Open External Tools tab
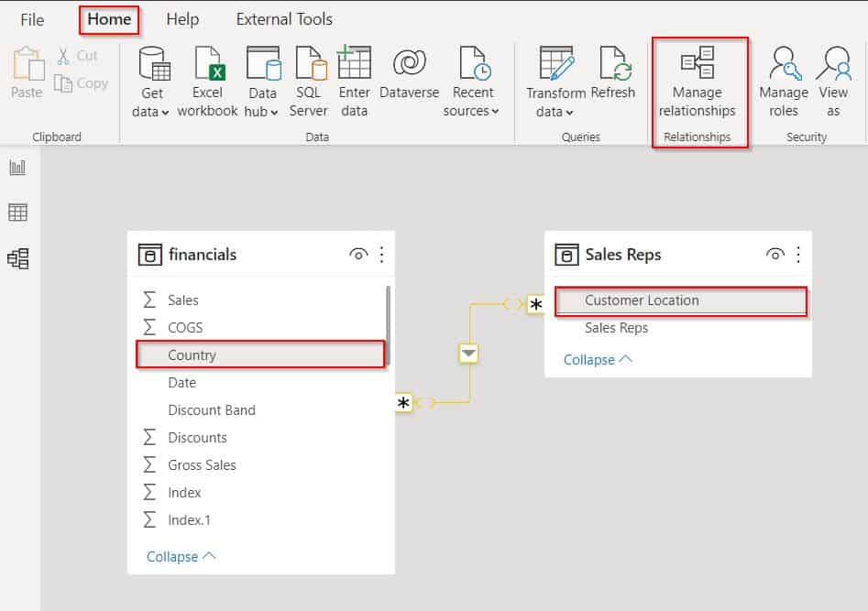The width and height of the screenshot is (868, 611). [x=284, y=19]
